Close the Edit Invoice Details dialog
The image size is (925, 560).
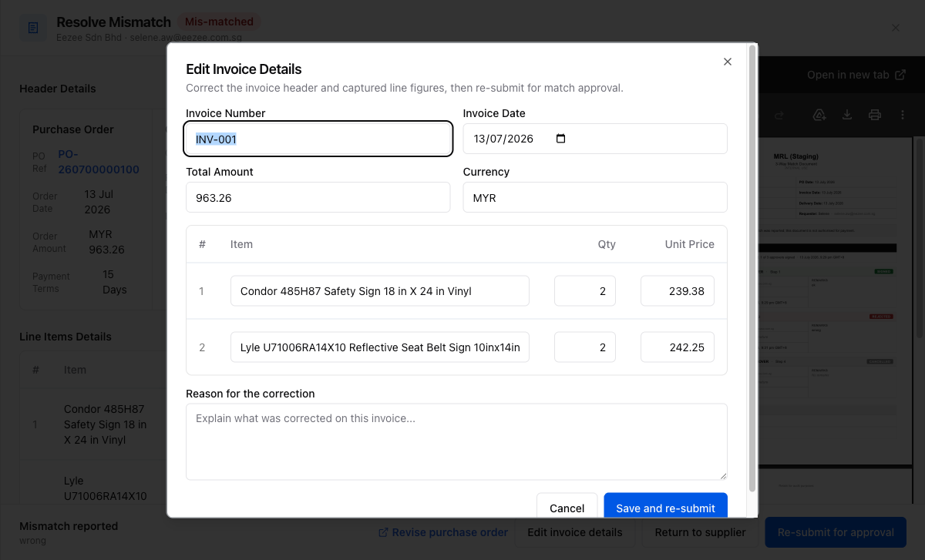[727, 62]
